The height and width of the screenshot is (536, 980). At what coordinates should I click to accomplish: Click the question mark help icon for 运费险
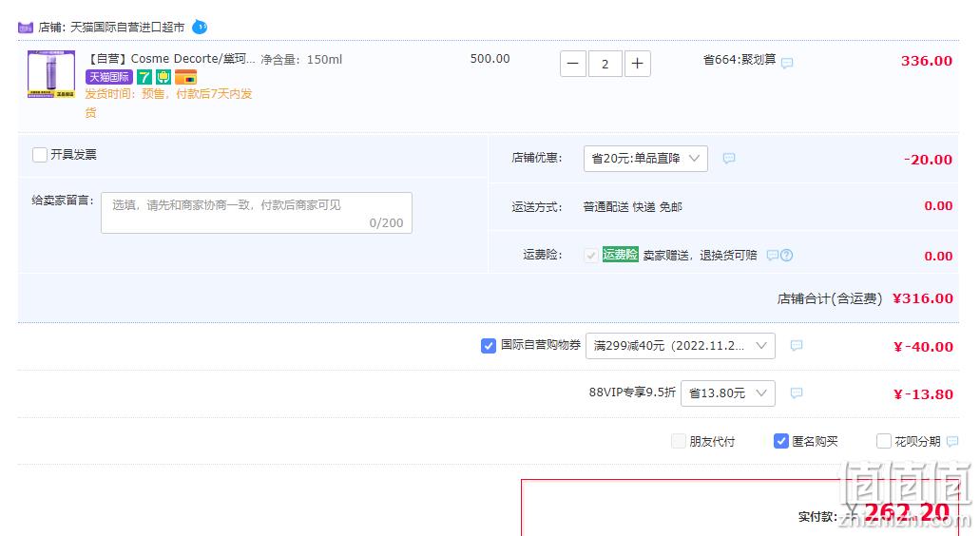787,255
